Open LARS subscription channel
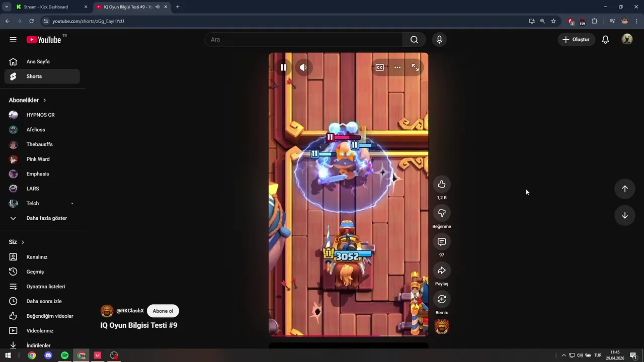This screenshot has height=362, width=644. click(x=42, y=189)
